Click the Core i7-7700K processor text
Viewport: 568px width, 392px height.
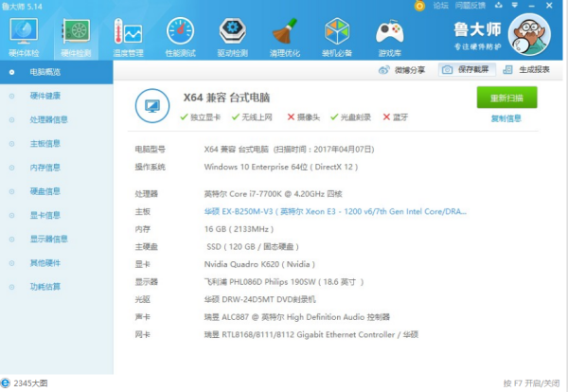[x=274, y=194]
